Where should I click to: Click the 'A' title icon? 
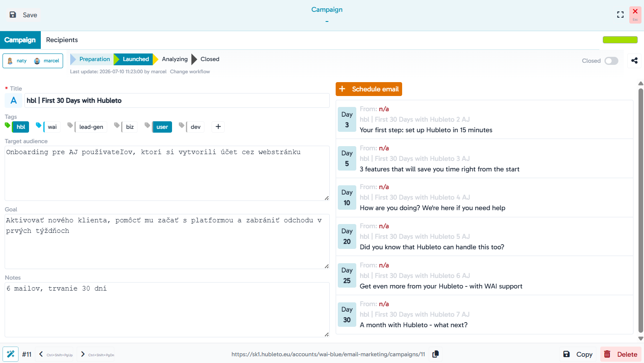tap(13, 101)
